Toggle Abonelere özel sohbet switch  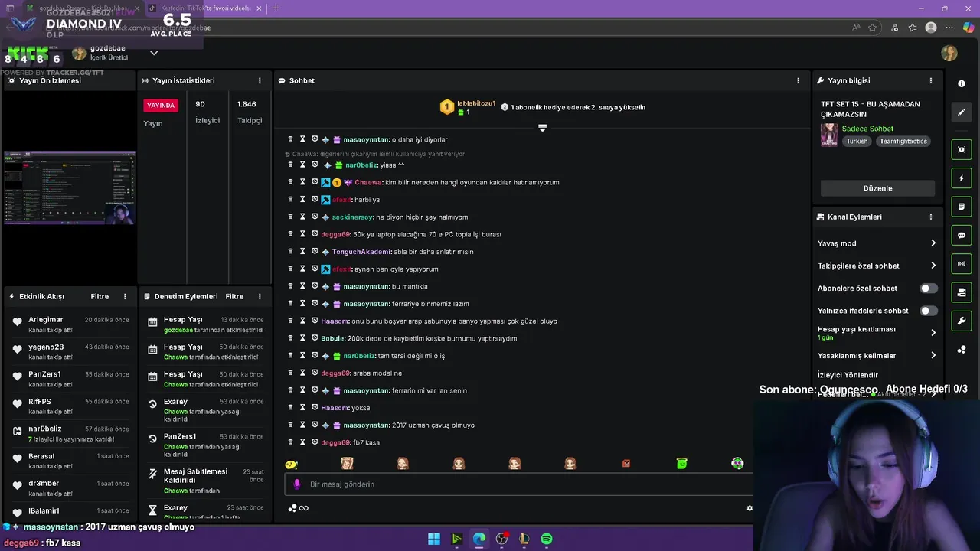928,289
